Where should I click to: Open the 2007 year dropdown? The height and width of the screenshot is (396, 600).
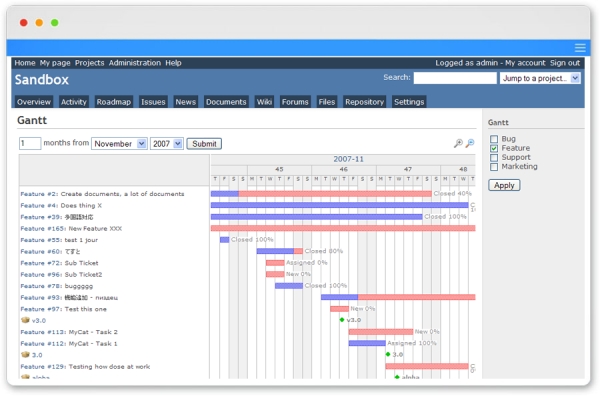pyautogui.click(x=167, y=144)
